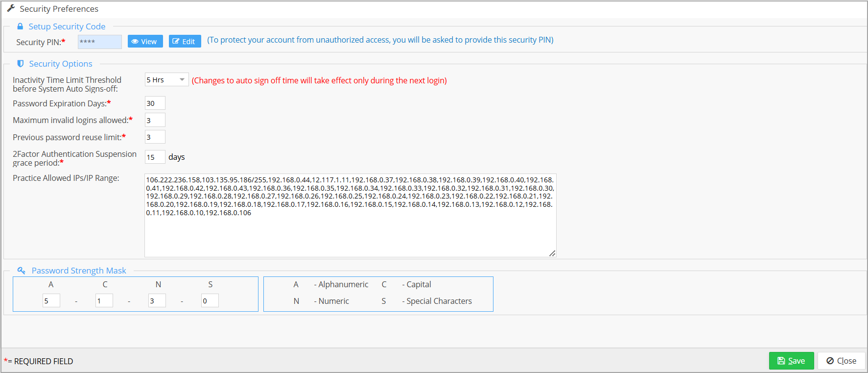Select the Numeric (N) mask input
868x373 pixels.
tap(157, 301)
